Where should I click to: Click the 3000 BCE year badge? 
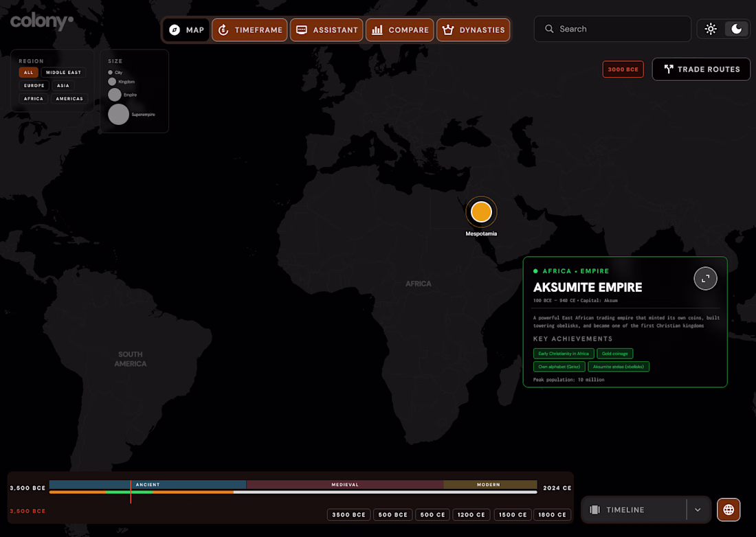click(623, 69)
